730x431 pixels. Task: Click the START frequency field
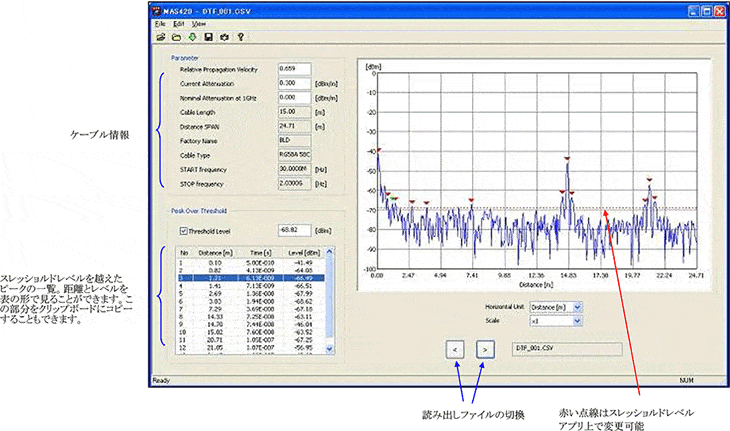coord(294,169)
